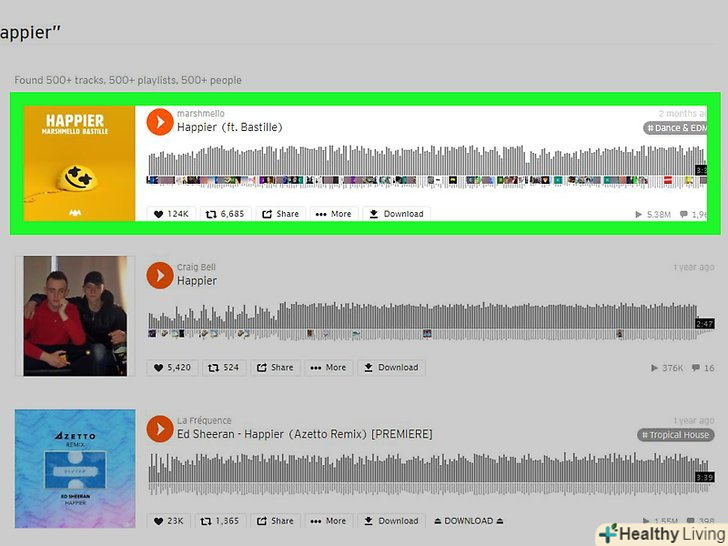Repost the Marshmello track with 6,685 reposts
Viewport: 728px width, 546px height.
225,214
